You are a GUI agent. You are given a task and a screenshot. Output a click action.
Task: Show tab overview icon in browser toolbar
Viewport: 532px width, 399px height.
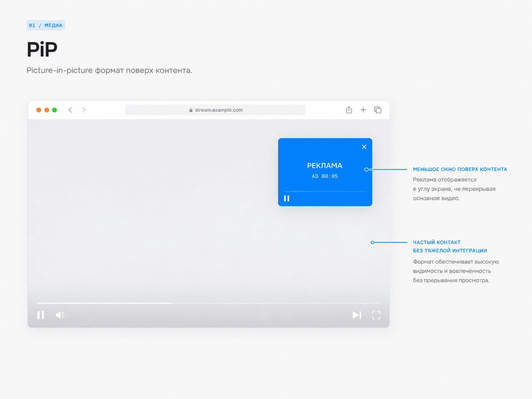pyautogui.click(x=378, y=110)
